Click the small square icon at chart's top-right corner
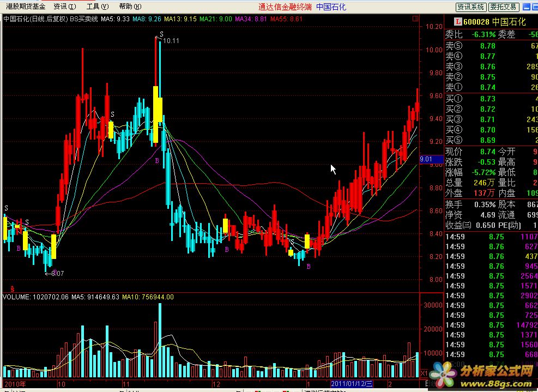The height and width of the screenshot is (392, 538). [415, 19]
